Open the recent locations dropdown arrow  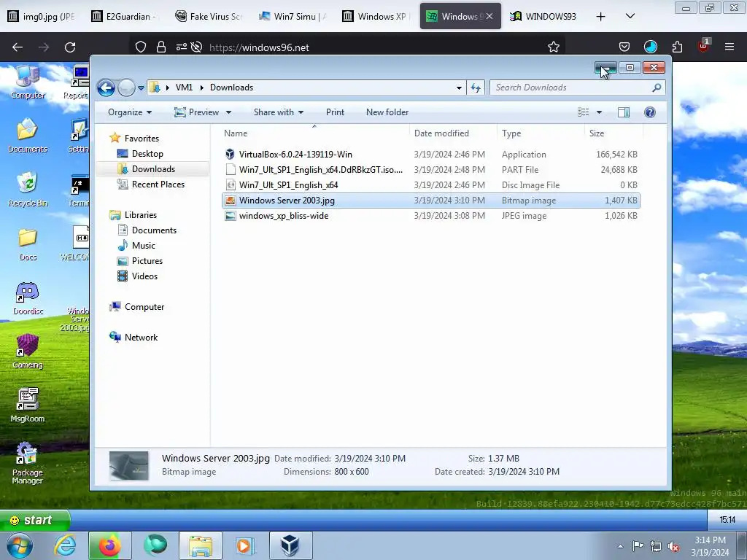tap(141, 88)
